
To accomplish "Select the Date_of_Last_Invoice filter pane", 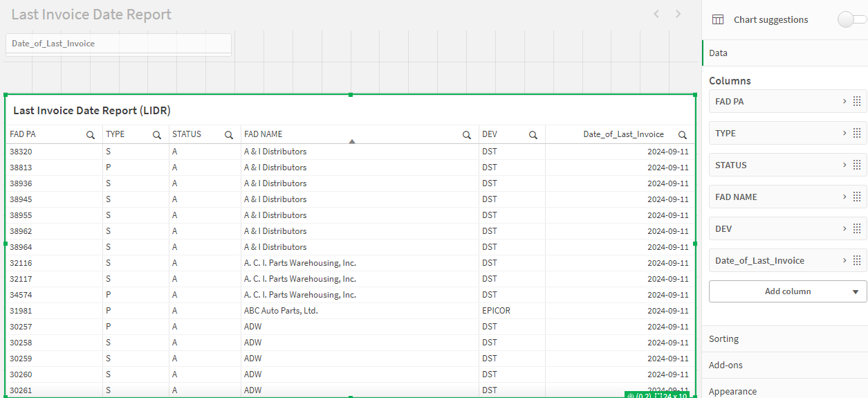I will click(x=118, y=44).
